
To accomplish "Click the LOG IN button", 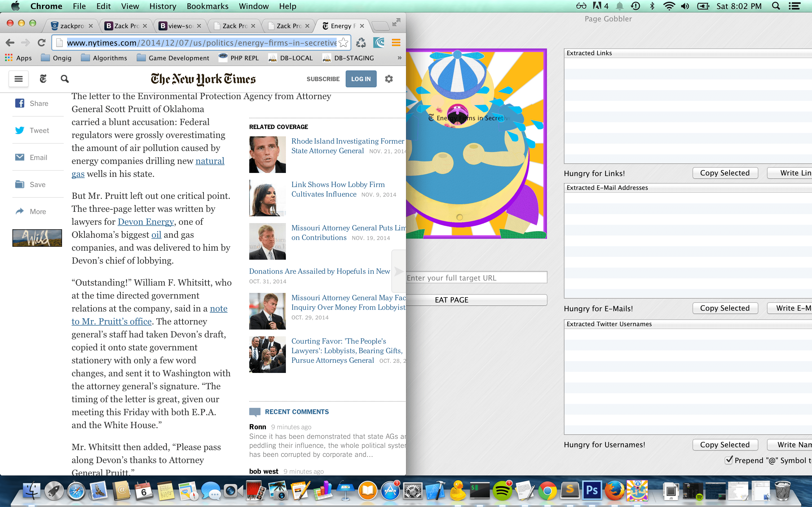I will pyautogui.click(x=361, y=79).
